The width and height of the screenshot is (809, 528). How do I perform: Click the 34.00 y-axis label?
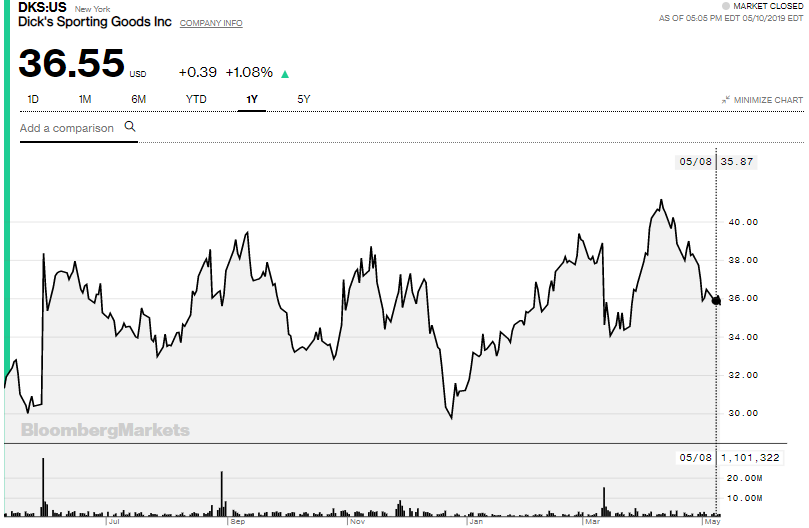point(743,337)
